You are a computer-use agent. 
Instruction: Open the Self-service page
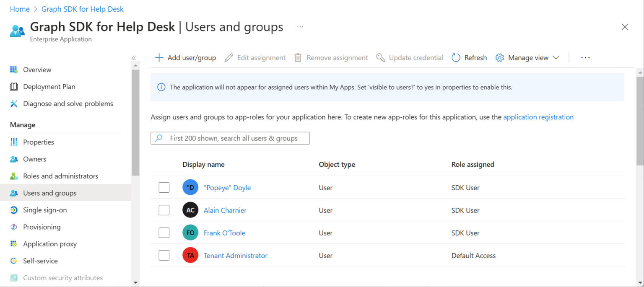point(40,261)
